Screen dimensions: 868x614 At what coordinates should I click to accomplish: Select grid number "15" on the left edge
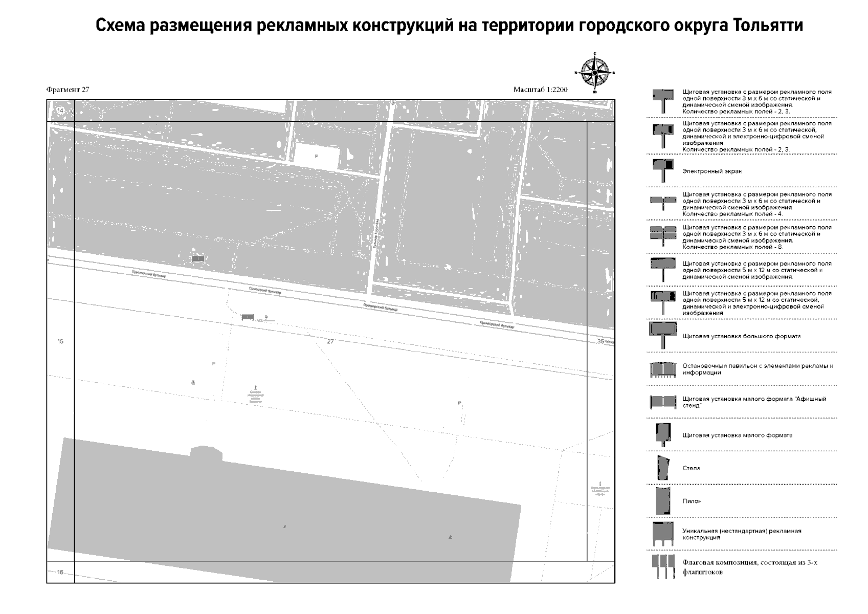click(60, 340)
